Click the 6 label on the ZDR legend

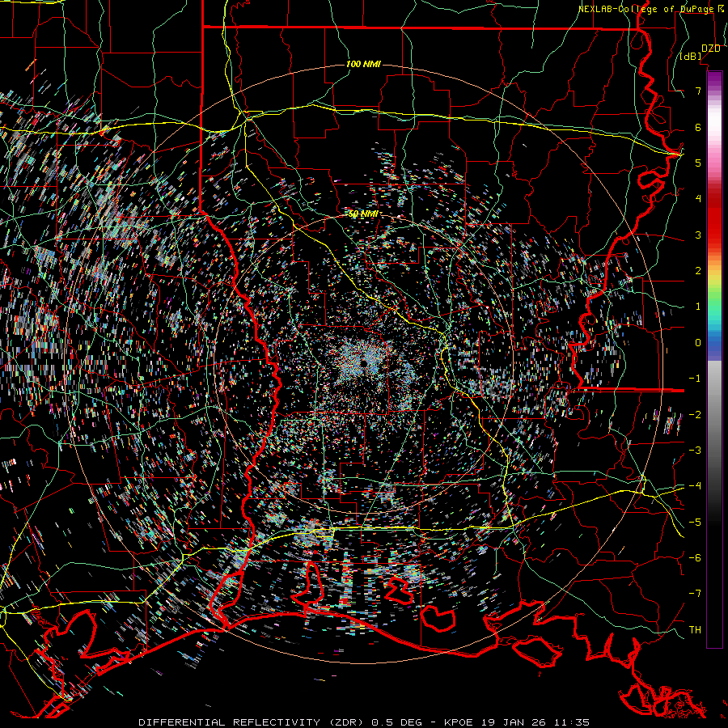click(698, 127)
